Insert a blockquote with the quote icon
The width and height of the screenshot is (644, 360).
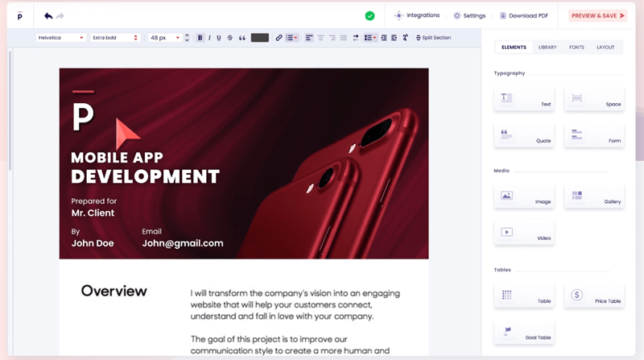[x=242, y=38]
